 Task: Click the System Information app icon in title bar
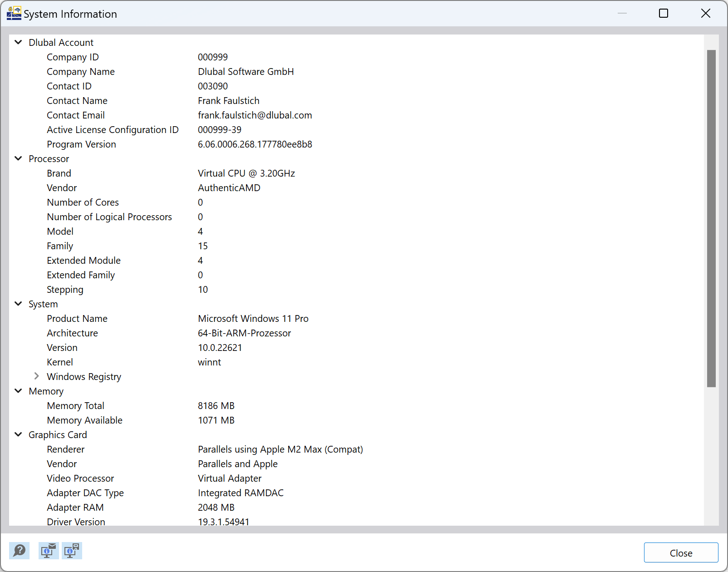tap(14, 13)
